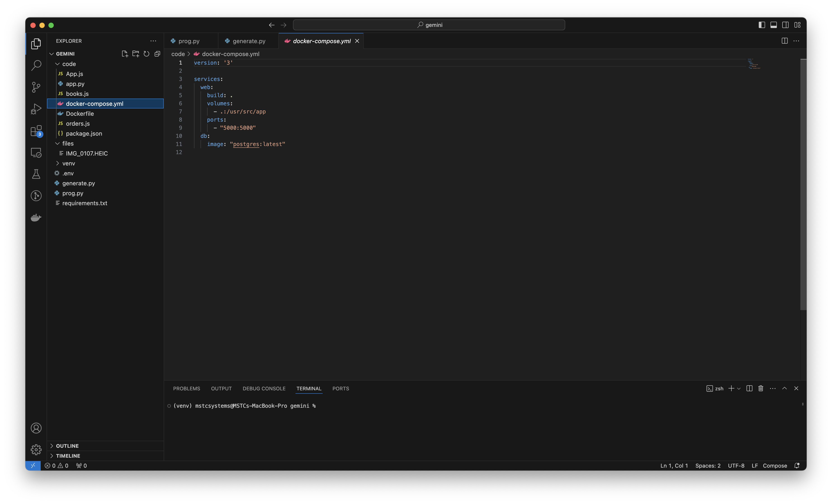Open the new terminal launch profile dropdown
832x504 pixels.
click(x=739, y=389)
